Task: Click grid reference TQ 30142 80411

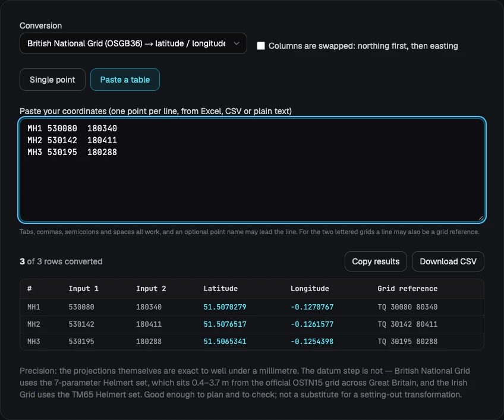Action: tap(407, 324)
